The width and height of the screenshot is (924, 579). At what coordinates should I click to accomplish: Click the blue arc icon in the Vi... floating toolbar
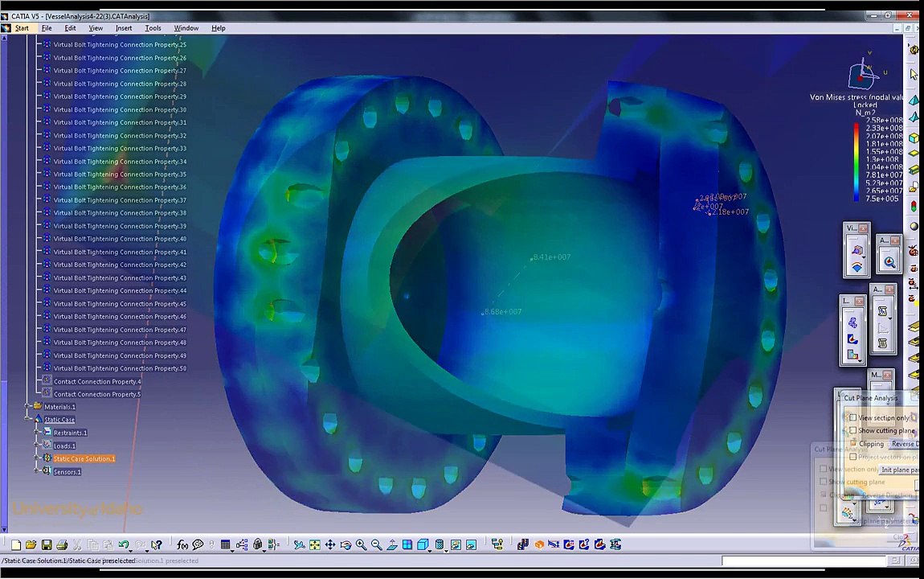tap(857, 267)
